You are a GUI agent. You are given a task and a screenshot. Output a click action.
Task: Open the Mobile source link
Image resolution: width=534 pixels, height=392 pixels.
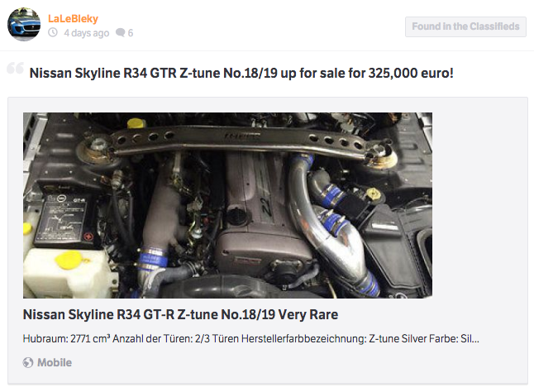pos(55,363)
